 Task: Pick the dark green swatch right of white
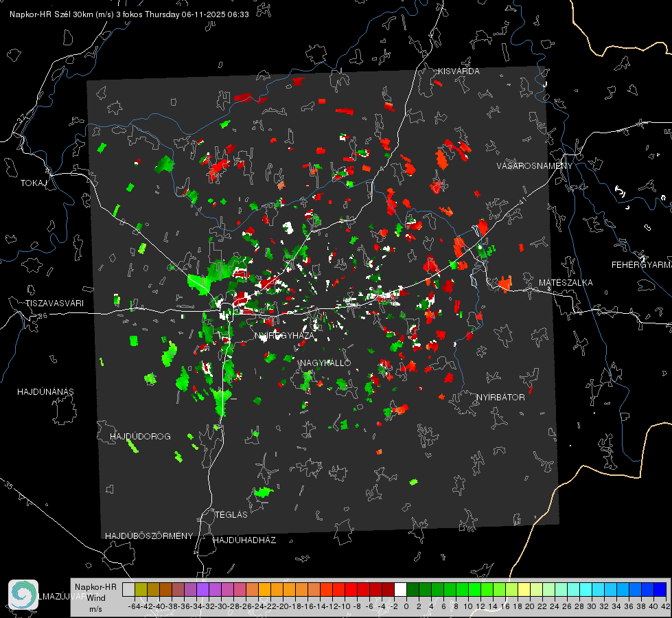coord(413,589)
